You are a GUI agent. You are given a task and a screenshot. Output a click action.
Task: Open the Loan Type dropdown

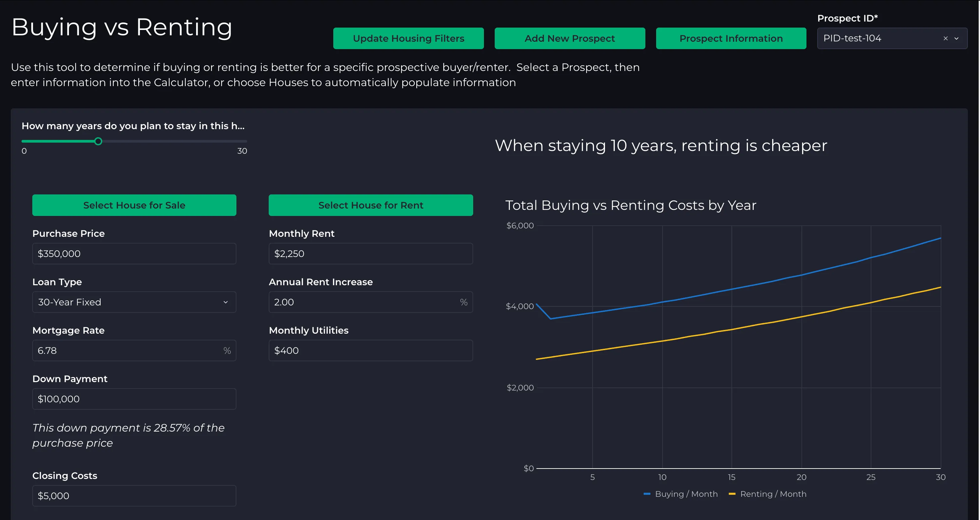[134, 302]
